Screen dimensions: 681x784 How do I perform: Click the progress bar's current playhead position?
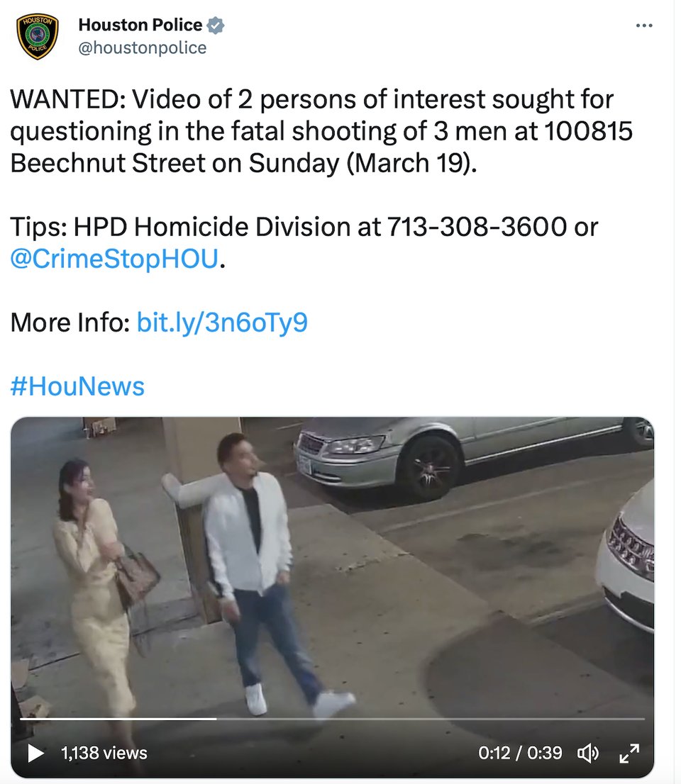point(216,719)
